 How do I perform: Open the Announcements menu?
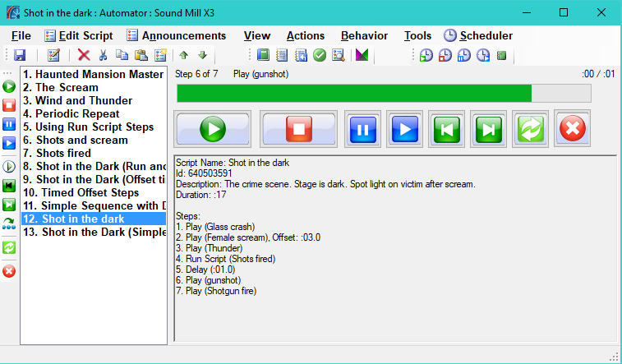[176, 35]
